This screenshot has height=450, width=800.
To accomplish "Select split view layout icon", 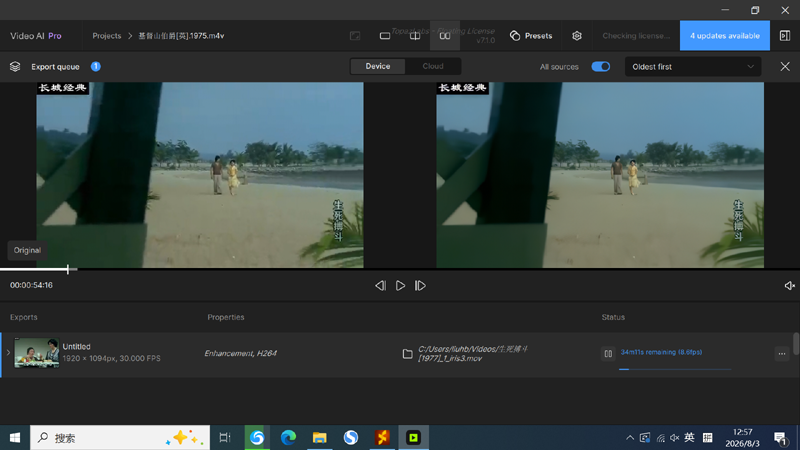I will tap(415, 36).
